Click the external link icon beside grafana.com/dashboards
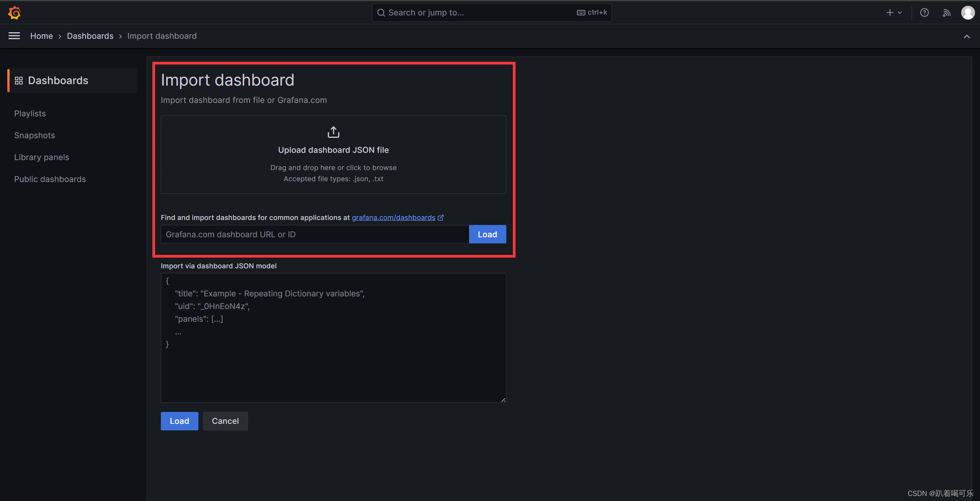 coord(441,218)
